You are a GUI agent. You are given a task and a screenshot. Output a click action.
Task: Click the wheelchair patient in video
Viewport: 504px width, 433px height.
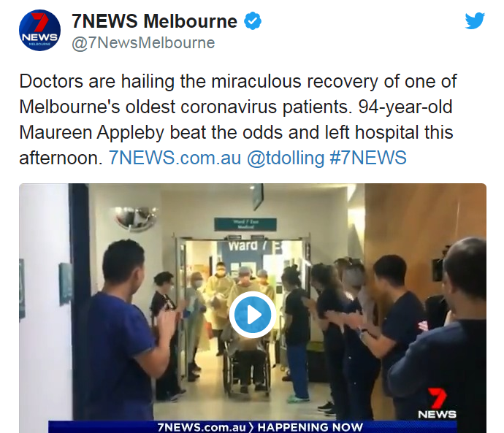[x=248, y=356]
